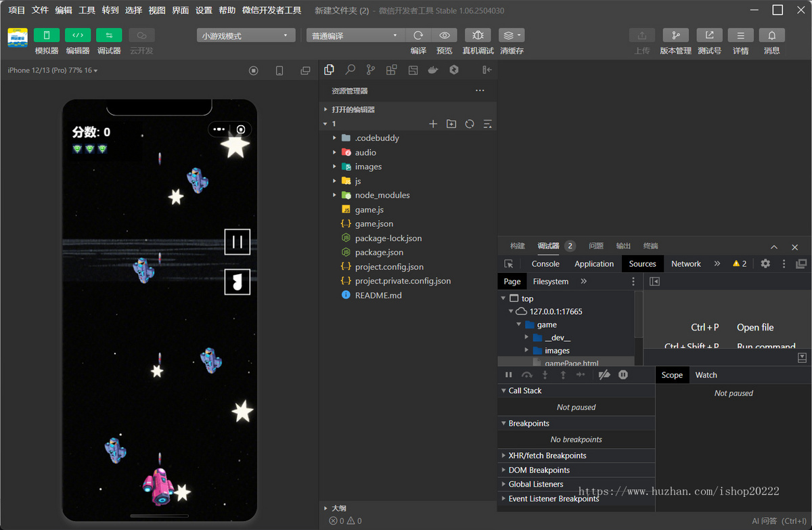Select the 终端 terminal tab

(650, 246)
